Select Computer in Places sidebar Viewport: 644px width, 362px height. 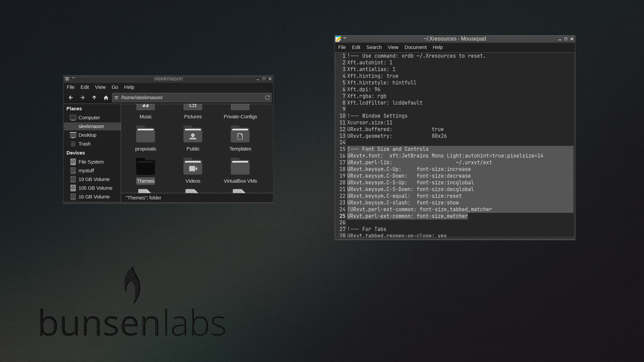click(x=92, y=118)
